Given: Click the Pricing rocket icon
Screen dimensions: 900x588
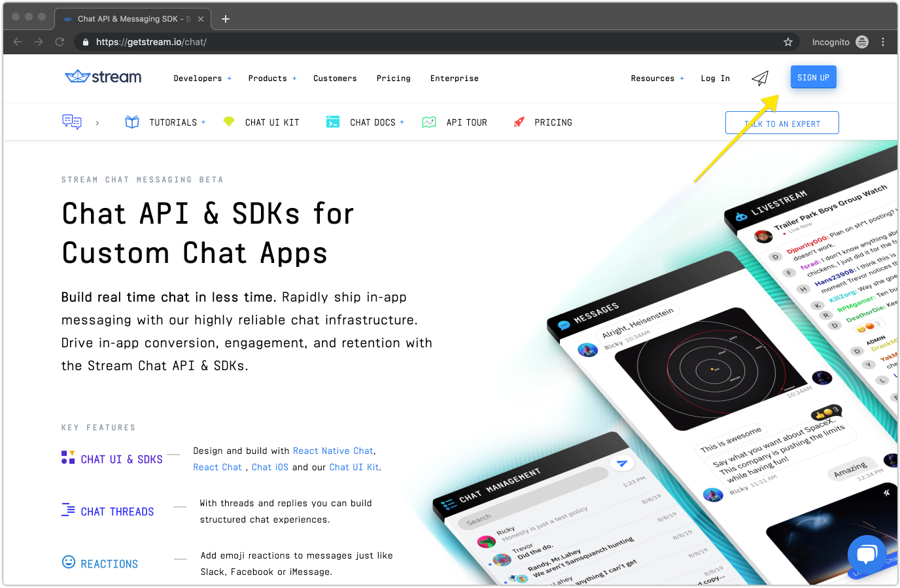Looking at the screenshot, I should [x=519, y=122].
